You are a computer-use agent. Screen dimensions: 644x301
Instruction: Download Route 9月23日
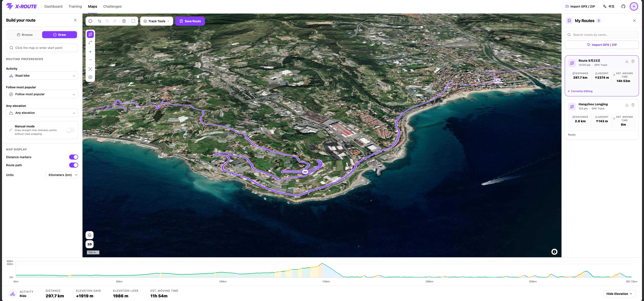coord(627,61)
